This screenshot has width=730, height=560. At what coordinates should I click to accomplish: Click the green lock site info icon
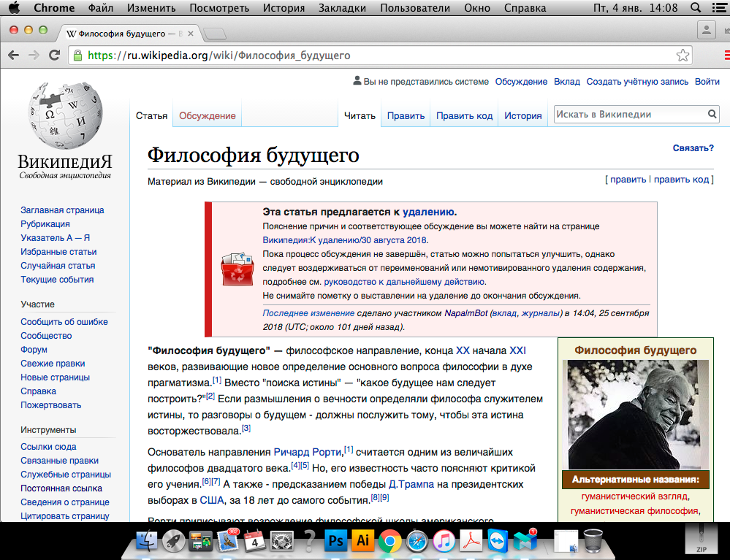pyautogui.click(x=77, y=55)
